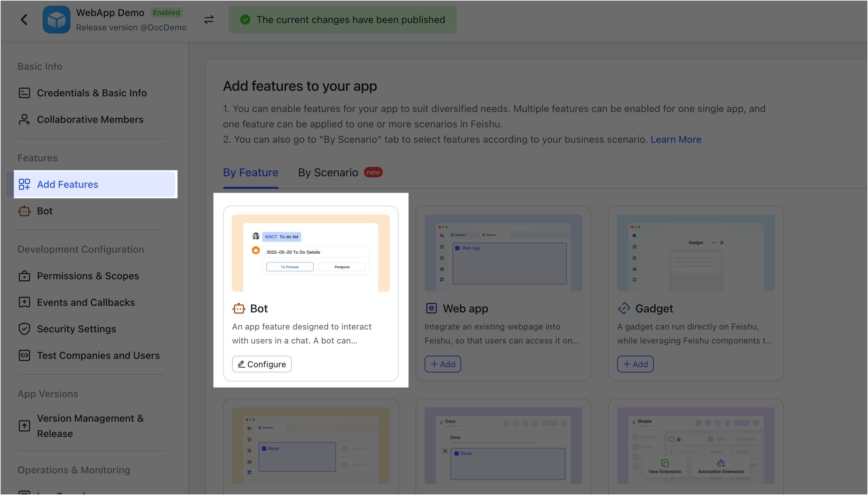
Task: Click the Web app card preview image
Action: [503, 253]
